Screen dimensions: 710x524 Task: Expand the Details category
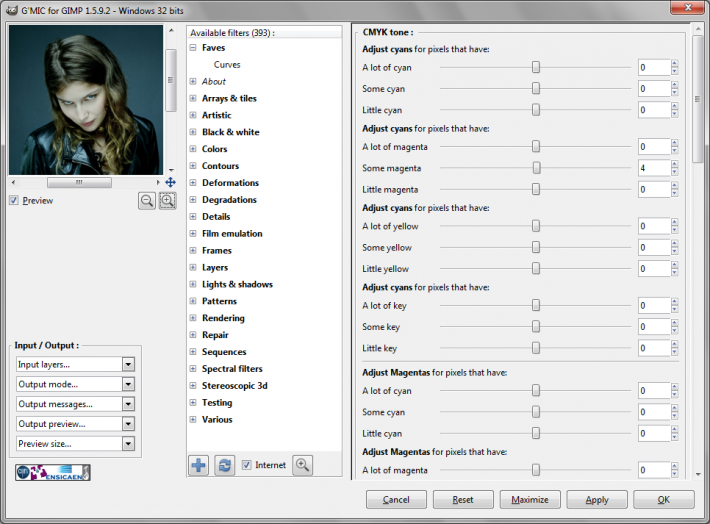193,216
